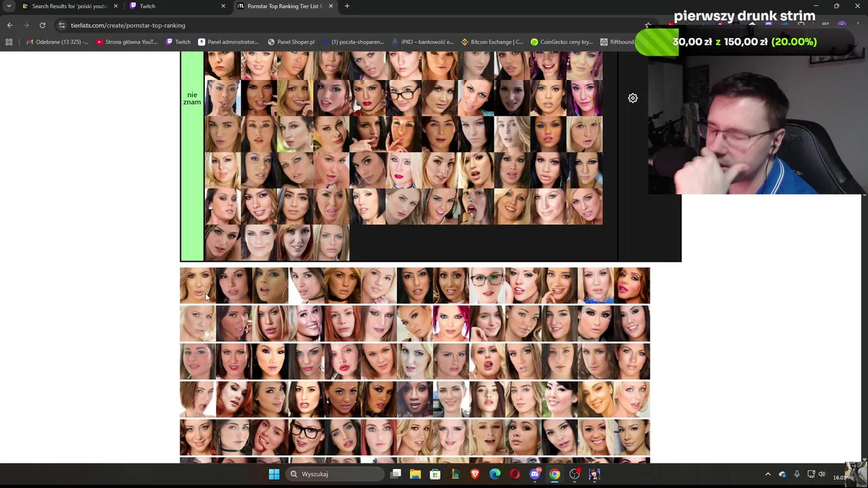Close the Tier List tab
The width and height of the screenshot is (868, 488).
point(331,6)
